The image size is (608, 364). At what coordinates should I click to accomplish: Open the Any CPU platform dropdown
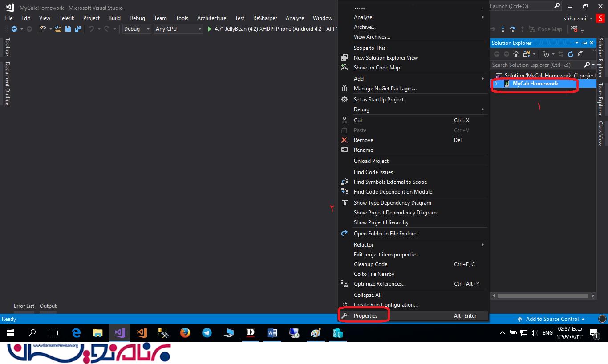(x=178, y=29)
